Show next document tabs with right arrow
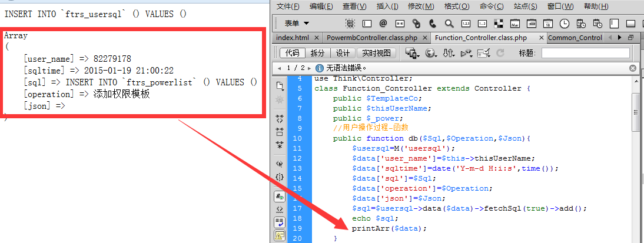This screenshot has width=644, height=243. [x=620, y=38]
